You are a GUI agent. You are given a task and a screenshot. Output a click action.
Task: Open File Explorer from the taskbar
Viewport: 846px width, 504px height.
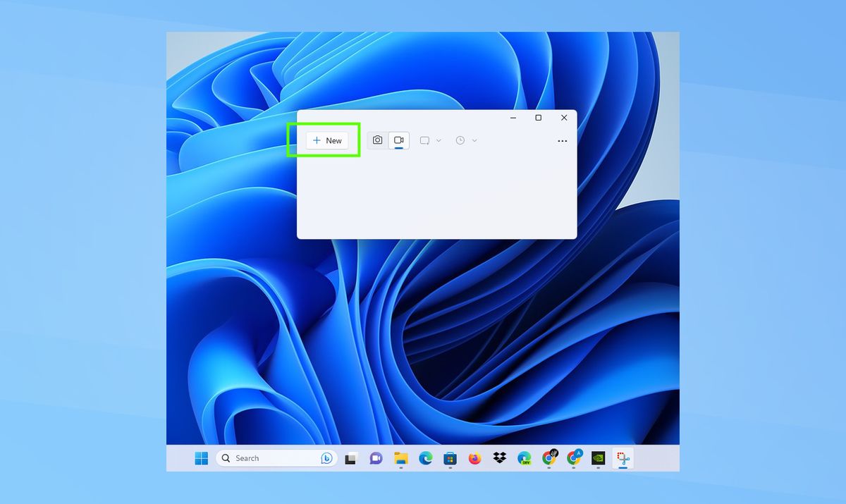point(400,458)
